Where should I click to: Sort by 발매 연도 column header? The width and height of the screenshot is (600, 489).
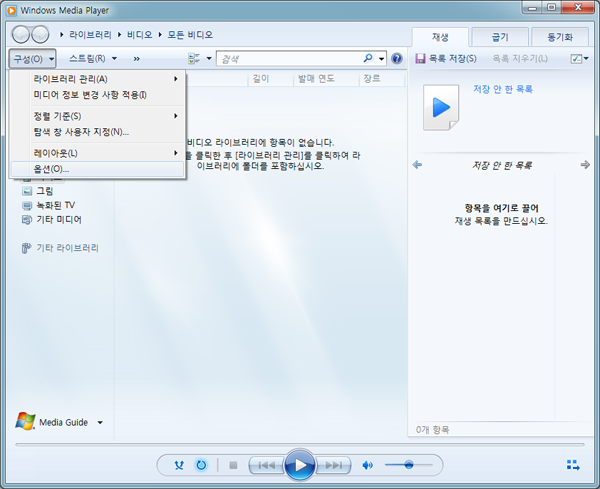[316, 79]
